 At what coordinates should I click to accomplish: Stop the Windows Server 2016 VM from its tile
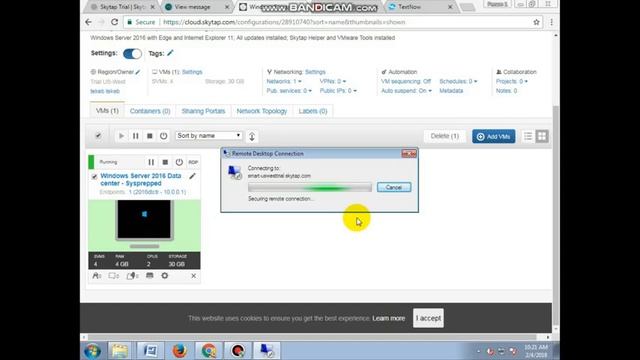click(165, 162)
